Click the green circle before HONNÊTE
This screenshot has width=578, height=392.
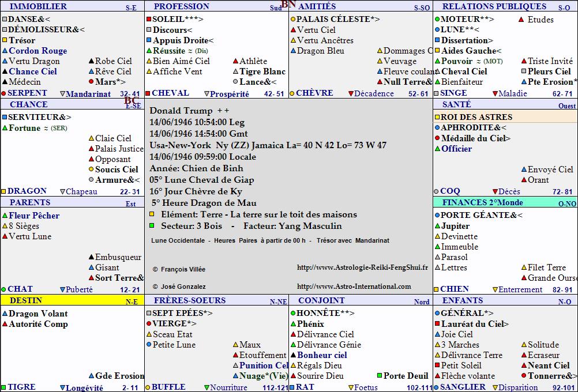[293, 313]
